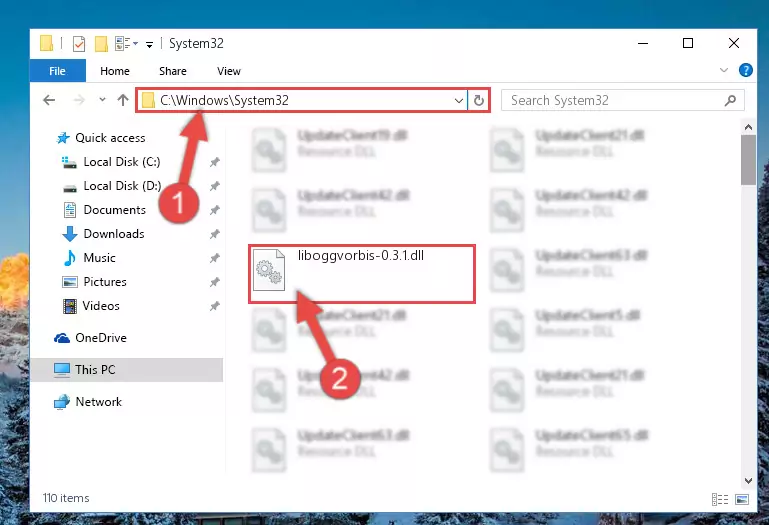Viewport: 769px width, 525px height.
Task: Click the pin icon beside Music
Action: (x=214, y=258)
